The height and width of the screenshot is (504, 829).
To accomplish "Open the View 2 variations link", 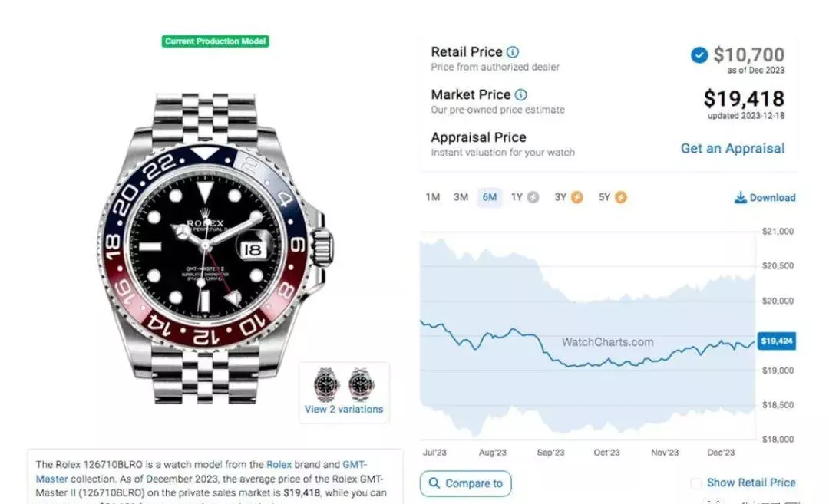I will click(344, 410).
